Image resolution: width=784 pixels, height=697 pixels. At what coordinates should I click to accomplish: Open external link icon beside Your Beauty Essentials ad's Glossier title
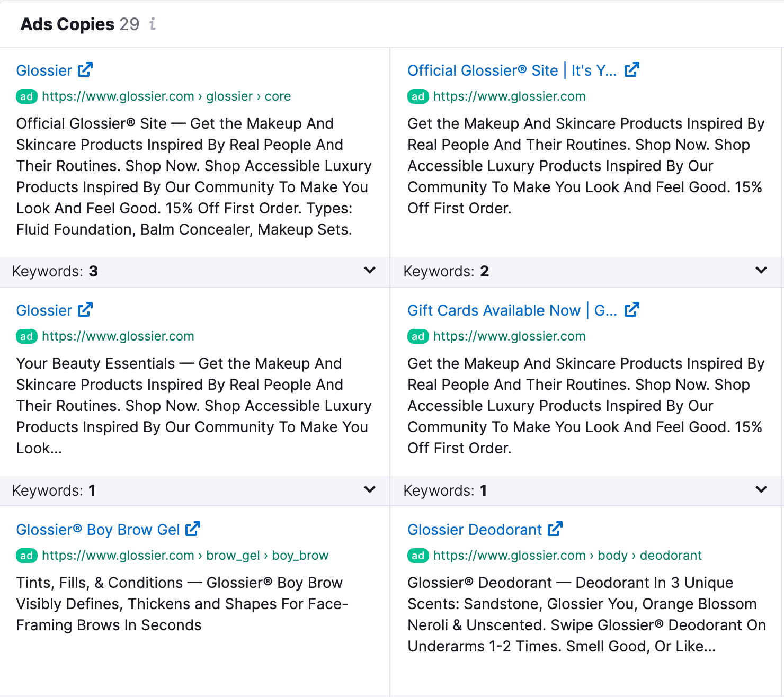[x=85, y=310]
